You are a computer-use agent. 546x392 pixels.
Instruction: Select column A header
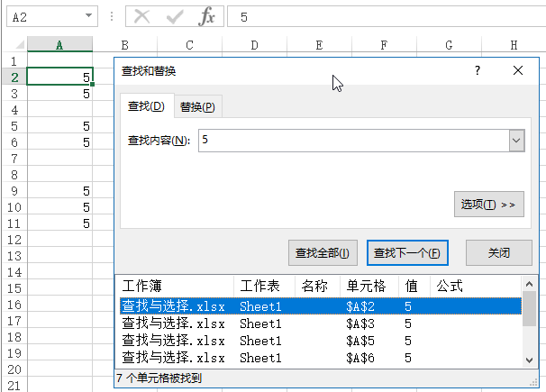coord(59,45)
